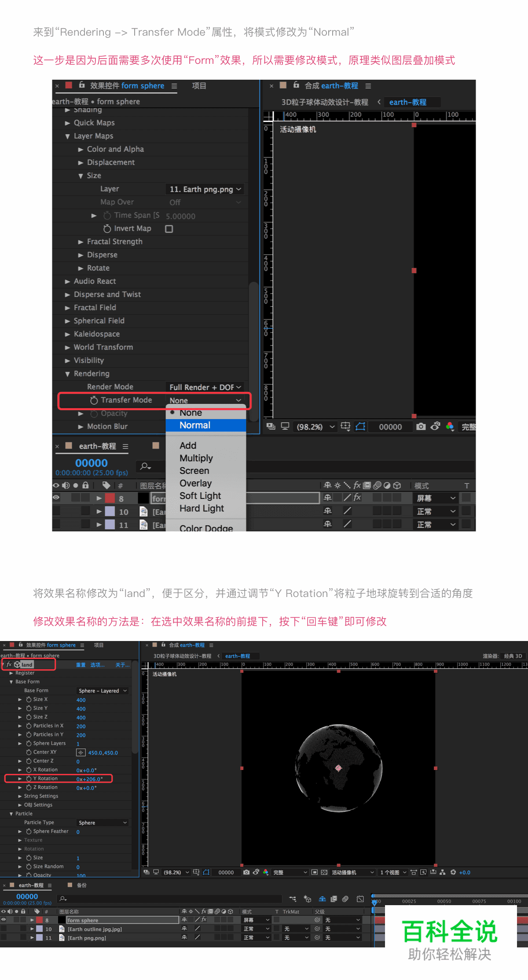Collapse the Layer Maps group
This screenshot has height=980, width=528.
[67, 136]
